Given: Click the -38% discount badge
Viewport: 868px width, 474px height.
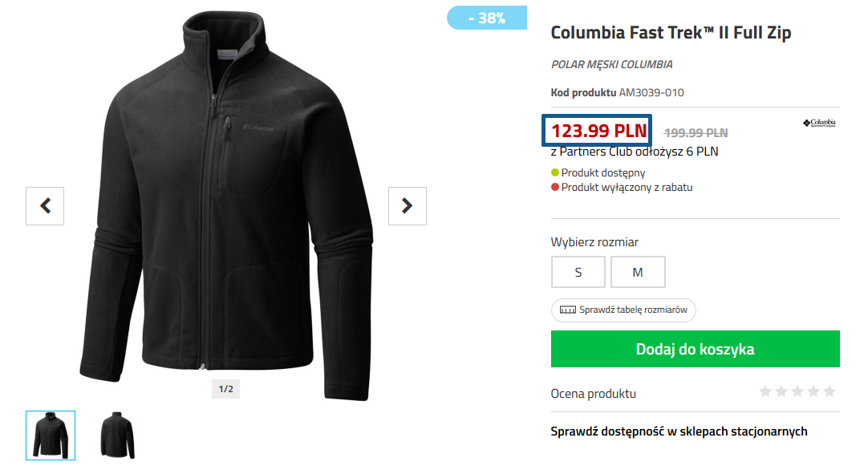Looking at the screenshot, I should pyautogui.click(x=487, y=18).
